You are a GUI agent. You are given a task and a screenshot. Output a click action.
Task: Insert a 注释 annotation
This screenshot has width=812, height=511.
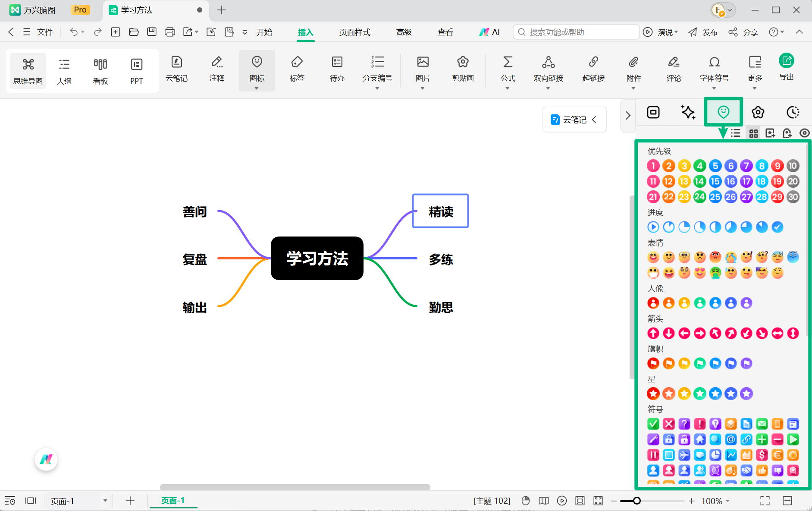(x=217, y=69)
